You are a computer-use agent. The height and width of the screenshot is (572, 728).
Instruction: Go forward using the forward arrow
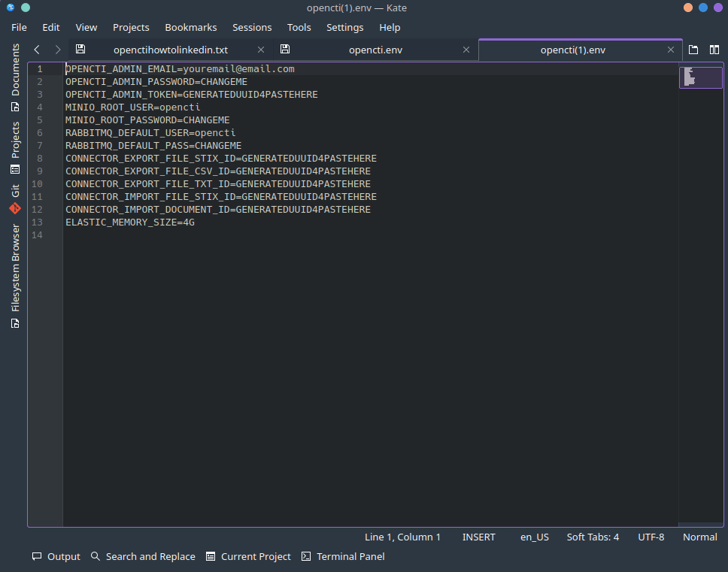click(x=57, y=49)
